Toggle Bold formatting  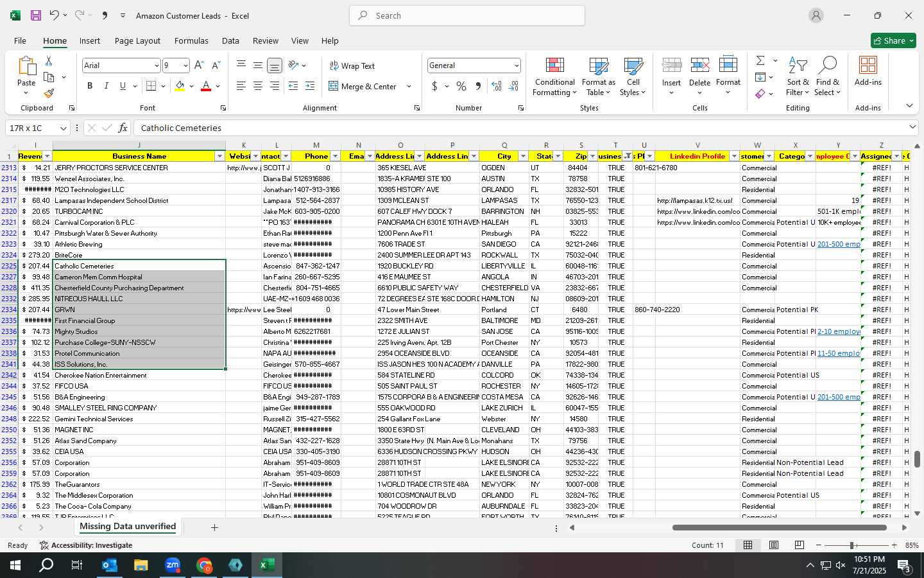coord(90,86)
